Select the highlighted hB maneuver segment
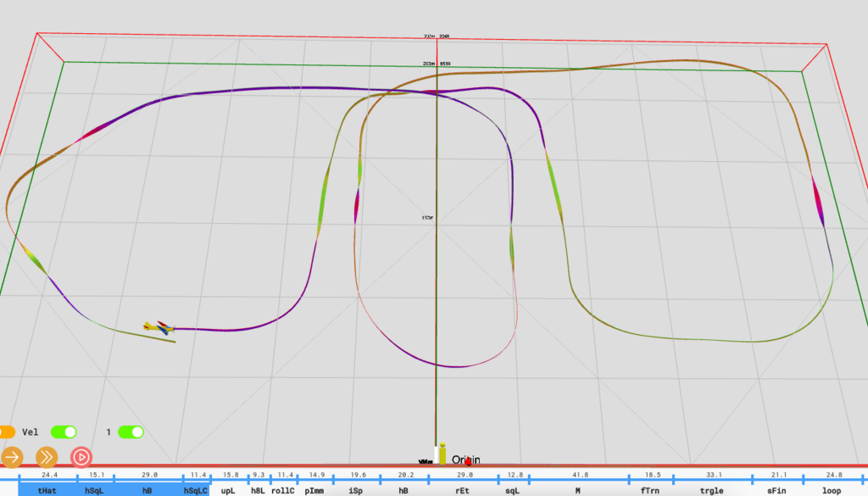Screen dimensions: 868x496 tap(147, 490)
